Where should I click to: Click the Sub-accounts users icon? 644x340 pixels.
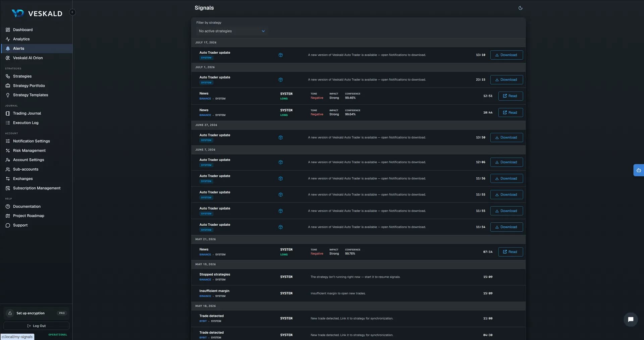coord(8,169)
